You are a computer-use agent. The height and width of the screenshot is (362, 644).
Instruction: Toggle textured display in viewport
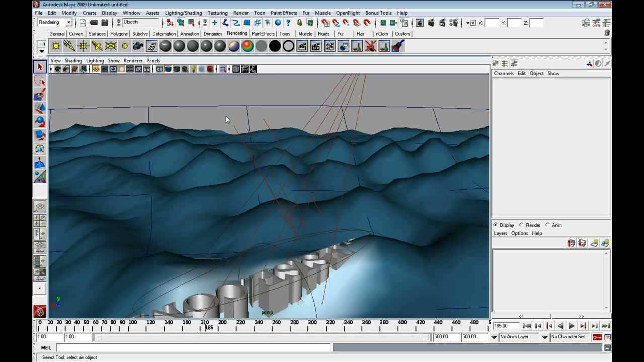(185, 69)
